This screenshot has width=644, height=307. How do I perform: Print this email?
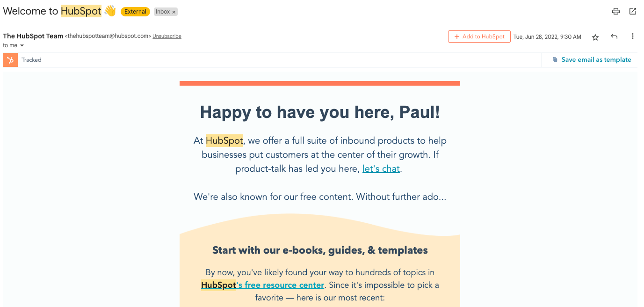point(615,11)
